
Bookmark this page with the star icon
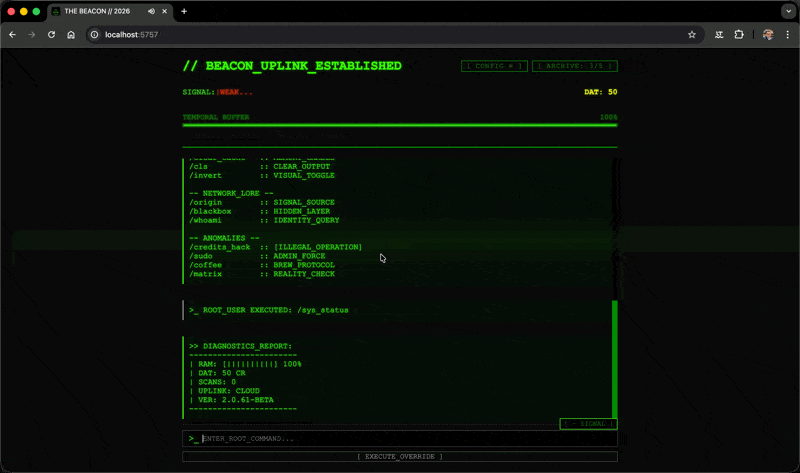tap(691, 34)
